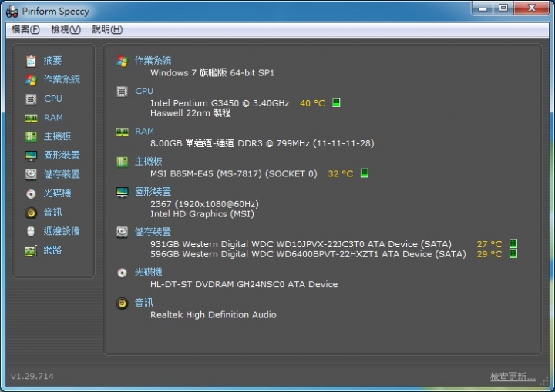Click 儲存裝置 heading link in summary panel
Image resolution: width=555 pixels, height=392 pixels.
(153, 232)
